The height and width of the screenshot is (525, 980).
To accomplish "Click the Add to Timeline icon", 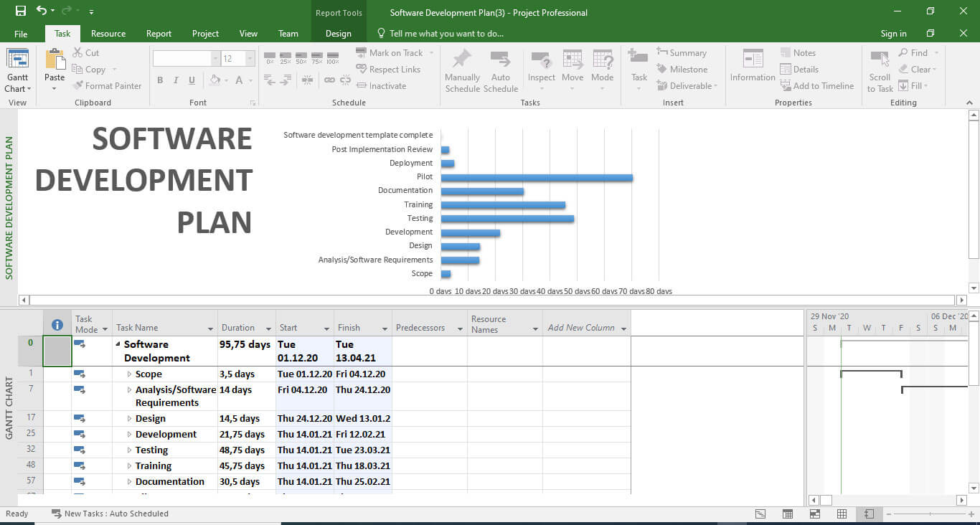I will pyautogui.click(x=786, y=86).
